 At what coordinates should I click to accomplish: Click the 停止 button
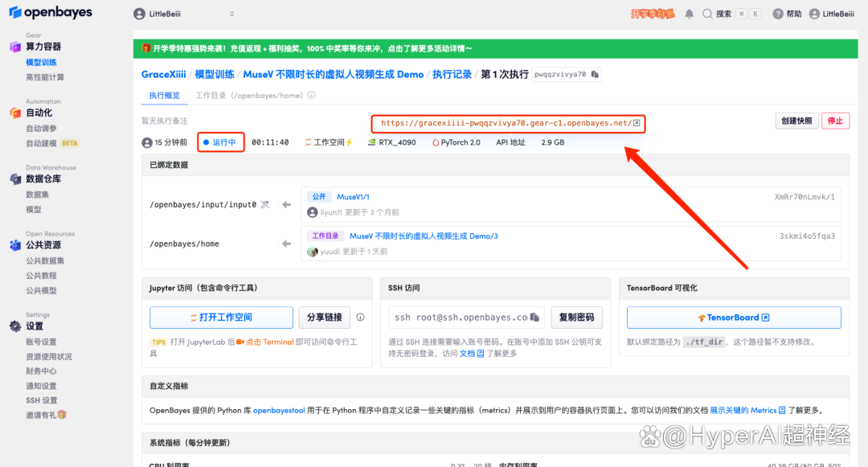click(835, 121)
